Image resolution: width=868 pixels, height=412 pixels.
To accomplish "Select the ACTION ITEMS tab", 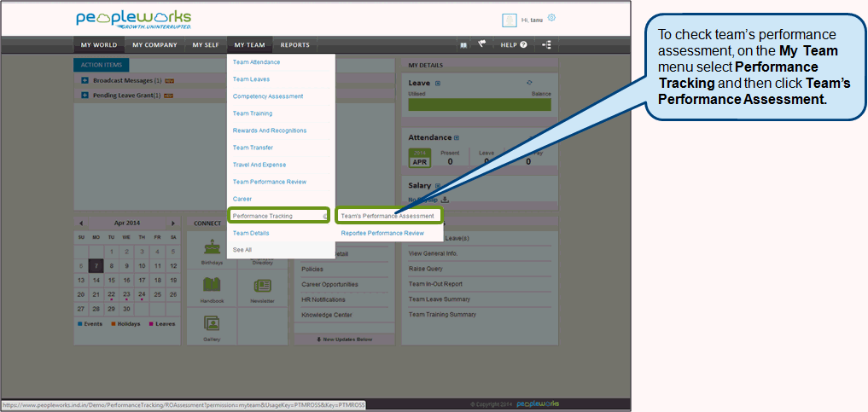I will 102,66.
